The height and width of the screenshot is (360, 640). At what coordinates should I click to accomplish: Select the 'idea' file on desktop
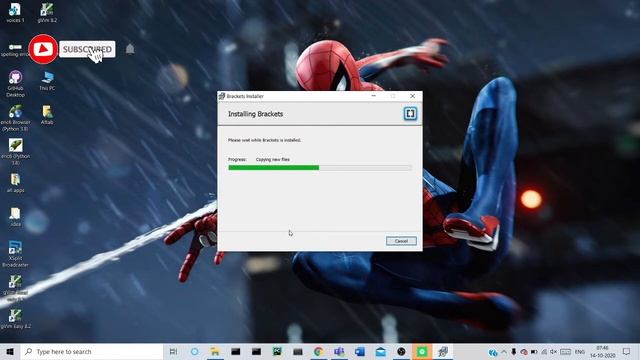15,217
